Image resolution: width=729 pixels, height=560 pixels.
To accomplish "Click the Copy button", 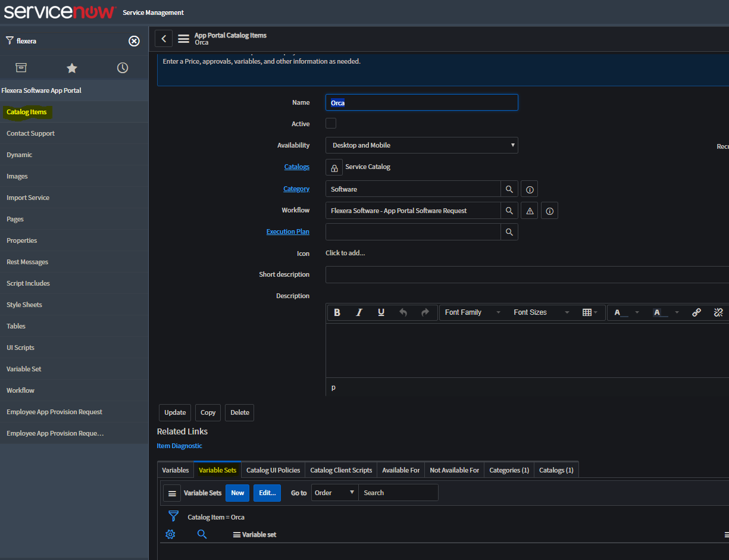I will click(208, 412).
